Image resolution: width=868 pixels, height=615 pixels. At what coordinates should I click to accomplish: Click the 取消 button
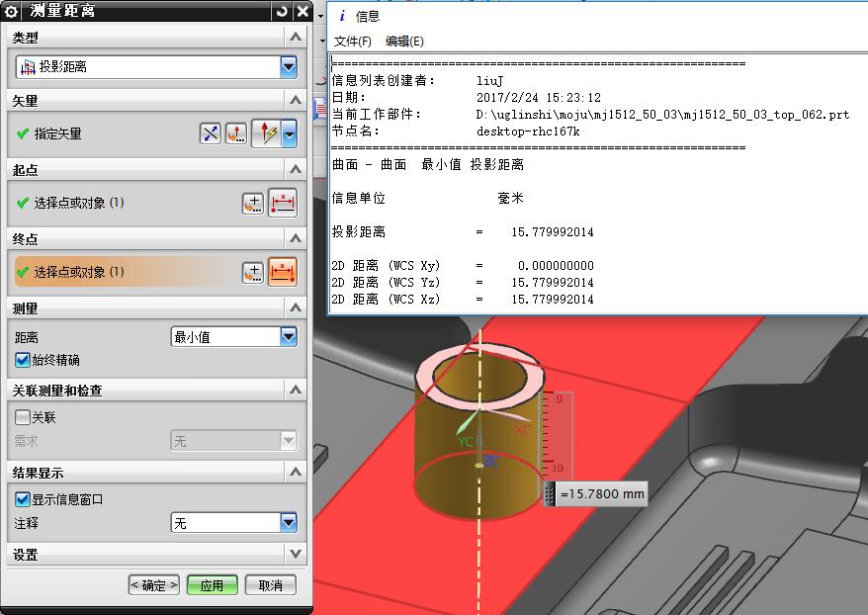point(270,585)
